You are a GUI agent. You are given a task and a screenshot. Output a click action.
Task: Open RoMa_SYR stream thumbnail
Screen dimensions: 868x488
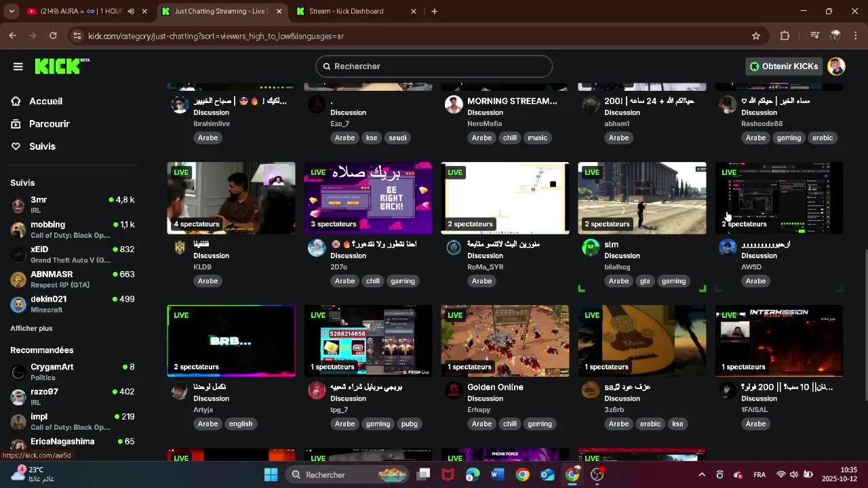pos(505,198)
